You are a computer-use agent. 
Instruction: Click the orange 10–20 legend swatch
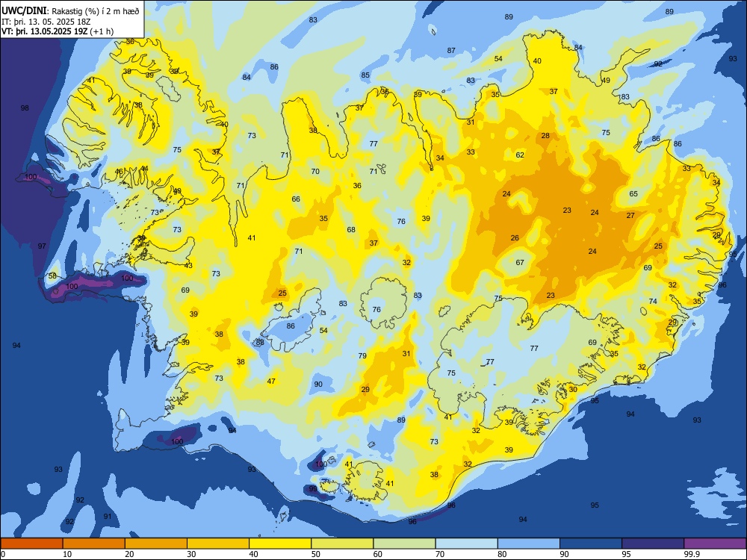[x=94, y=544]
